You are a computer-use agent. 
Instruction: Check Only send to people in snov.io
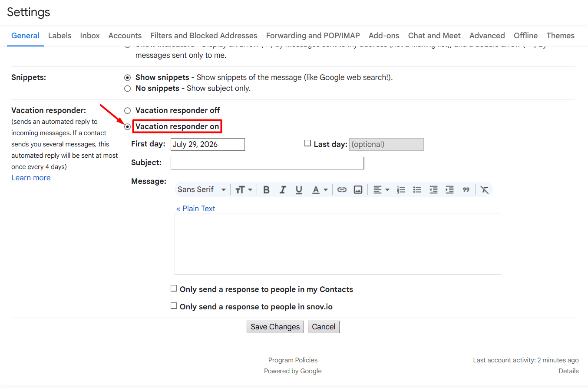(x=174, y=306)
